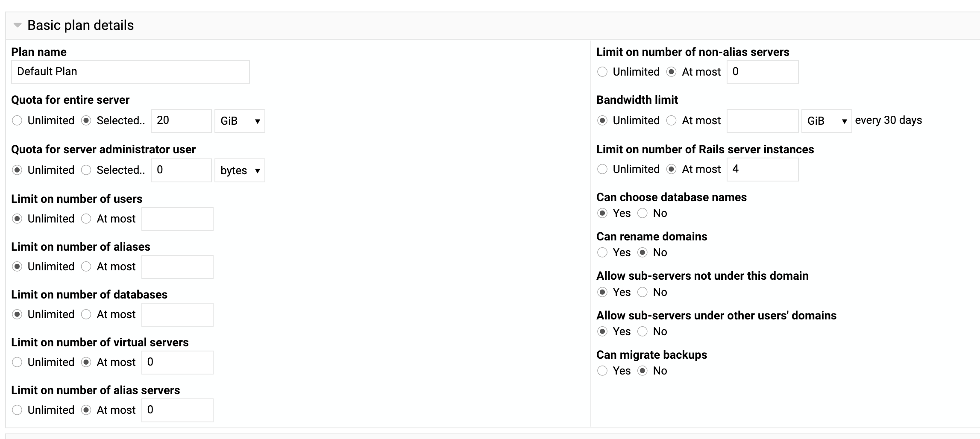Collapse the Basic plan details section
The width and height of the screenshot is (980, 439).
tap(18, 25)
